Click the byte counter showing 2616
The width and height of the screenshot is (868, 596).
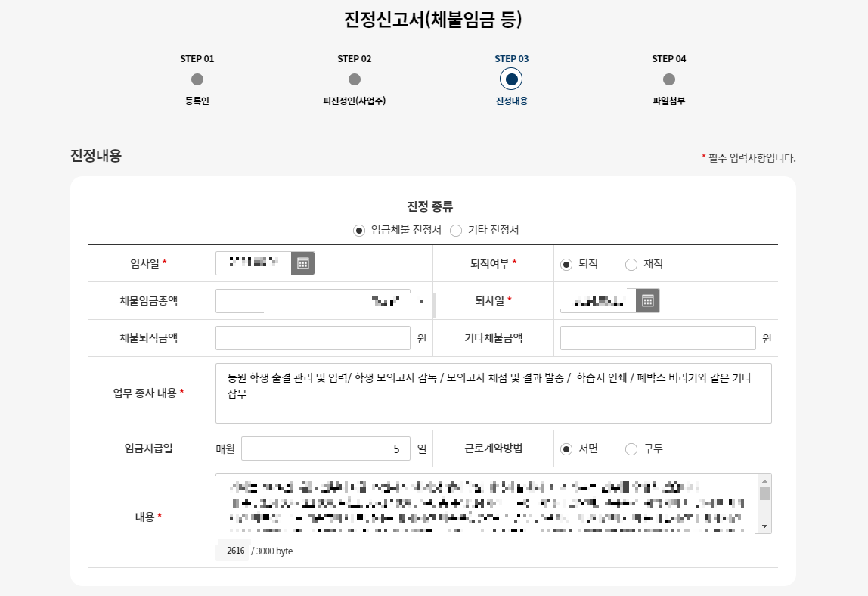pos(234,551)
